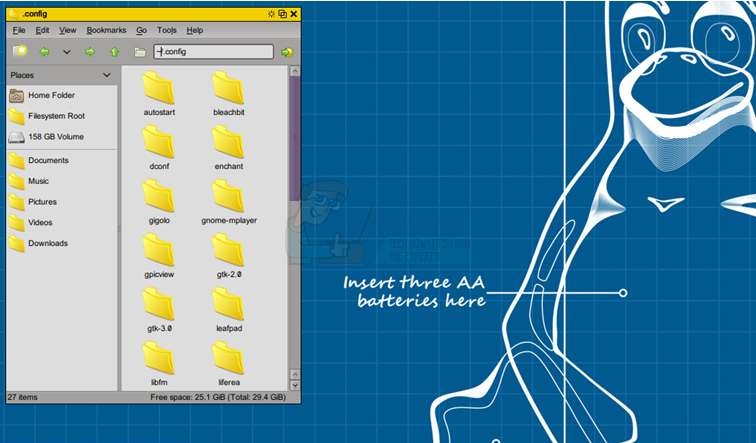Open Downloads in the side pane

(x=47, y=243)
